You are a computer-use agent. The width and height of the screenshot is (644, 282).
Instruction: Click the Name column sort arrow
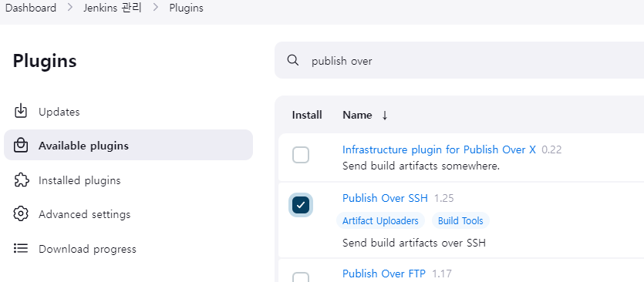(384, 116)
